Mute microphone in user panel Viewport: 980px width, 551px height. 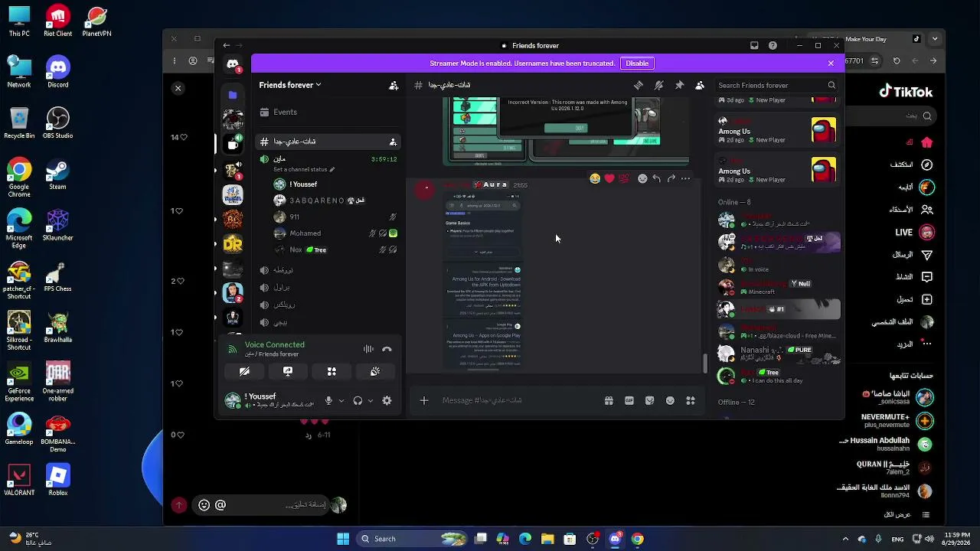click(x=328, y=400)
